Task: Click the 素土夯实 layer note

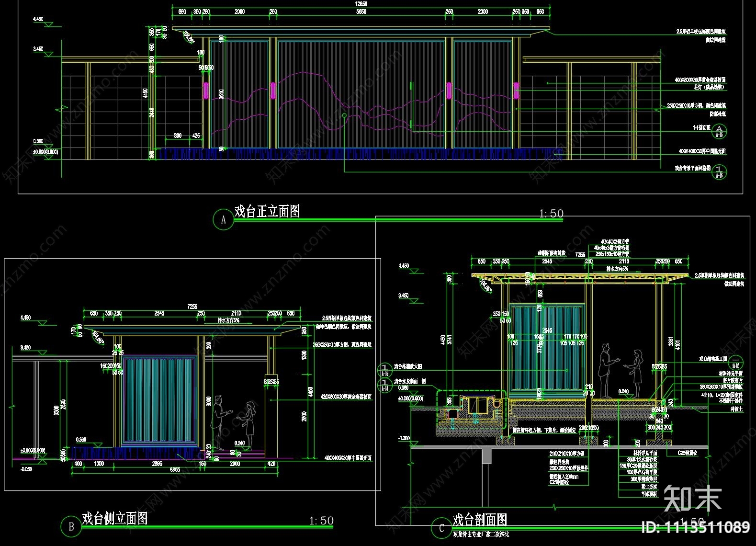Action: pos(649,486)
